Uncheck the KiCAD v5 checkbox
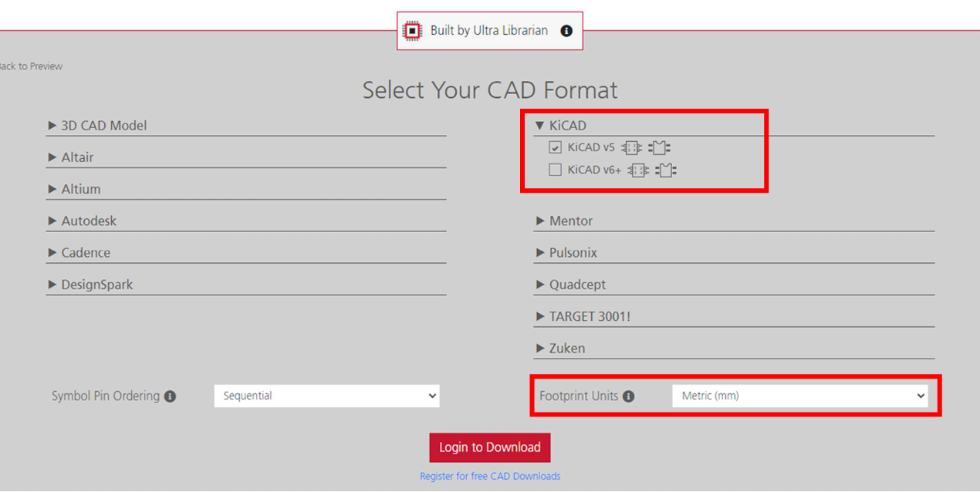 (555, 147)
